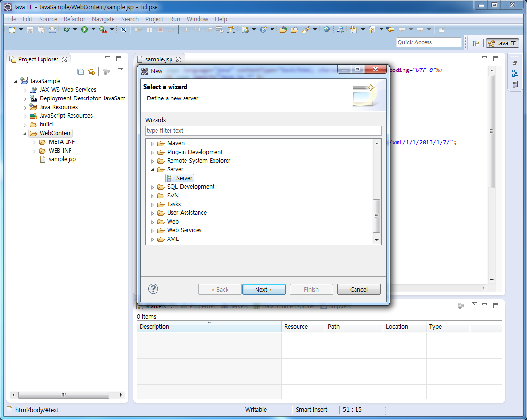Toggle Link with Editor in Project Explorer

pyautogui.click(x=91, y=71)
